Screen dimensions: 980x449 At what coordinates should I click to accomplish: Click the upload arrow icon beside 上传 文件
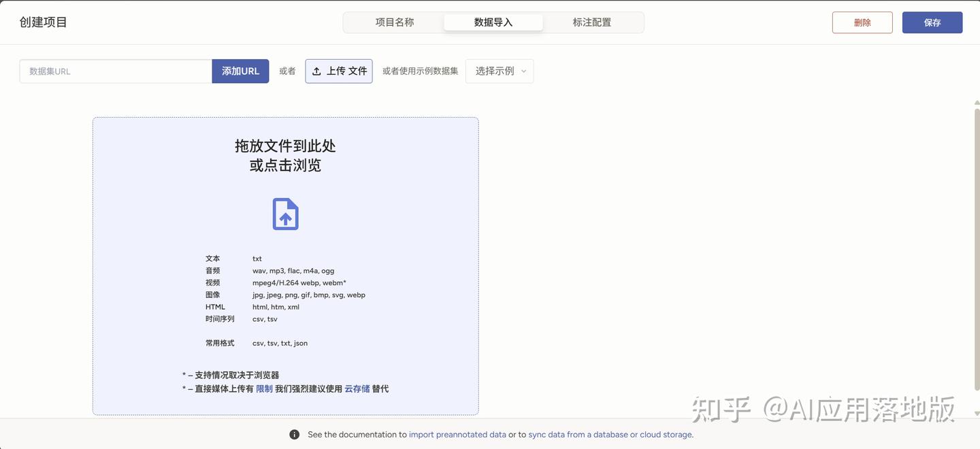click(x=316, y=71)
